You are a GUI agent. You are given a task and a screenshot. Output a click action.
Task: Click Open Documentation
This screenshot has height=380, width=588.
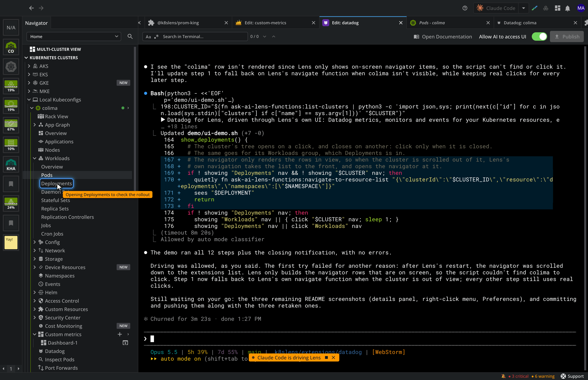click(443, 36)
